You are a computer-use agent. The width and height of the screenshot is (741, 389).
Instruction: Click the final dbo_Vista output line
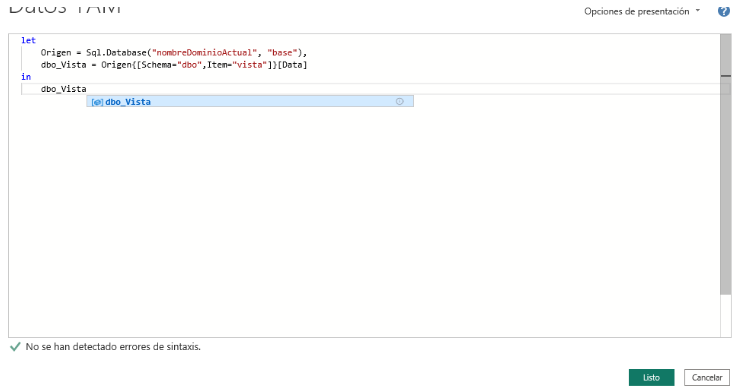tap(63, 89)
